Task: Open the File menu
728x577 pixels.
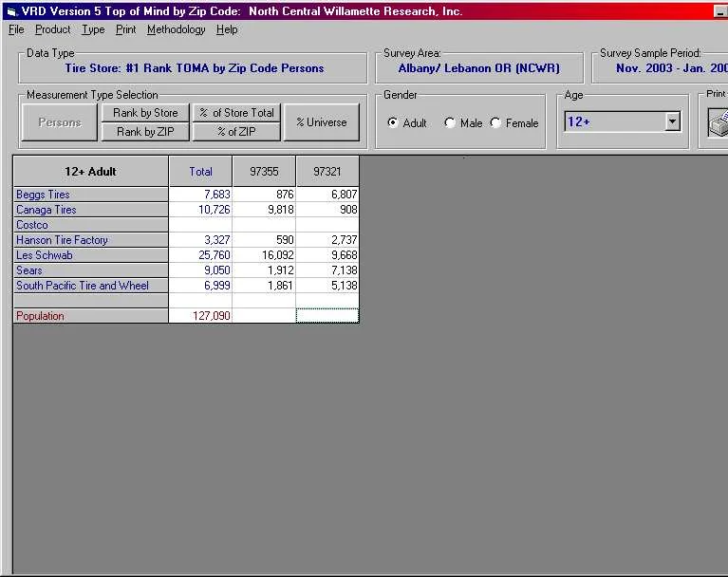Action: click(16, 29)
